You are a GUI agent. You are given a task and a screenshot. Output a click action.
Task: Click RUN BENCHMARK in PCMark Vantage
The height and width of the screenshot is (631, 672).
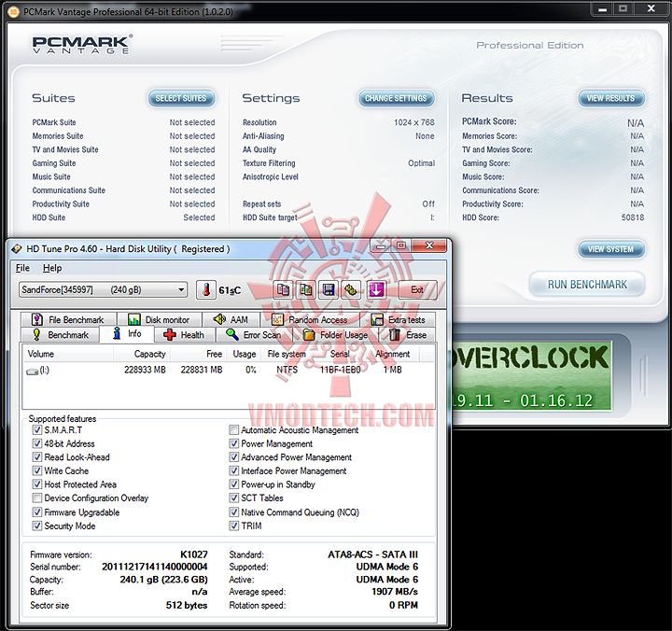coord(587,284)
